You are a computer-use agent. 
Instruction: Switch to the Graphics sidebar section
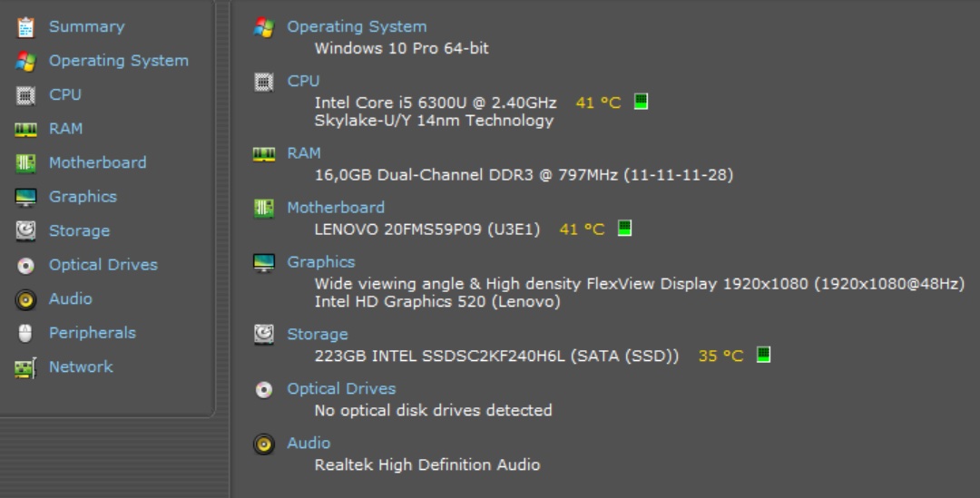pos(83,197)
